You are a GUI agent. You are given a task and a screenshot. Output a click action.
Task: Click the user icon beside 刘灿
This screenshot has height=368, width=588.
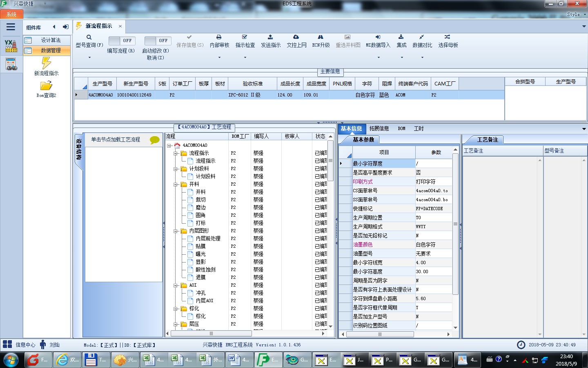pos(43,344)
